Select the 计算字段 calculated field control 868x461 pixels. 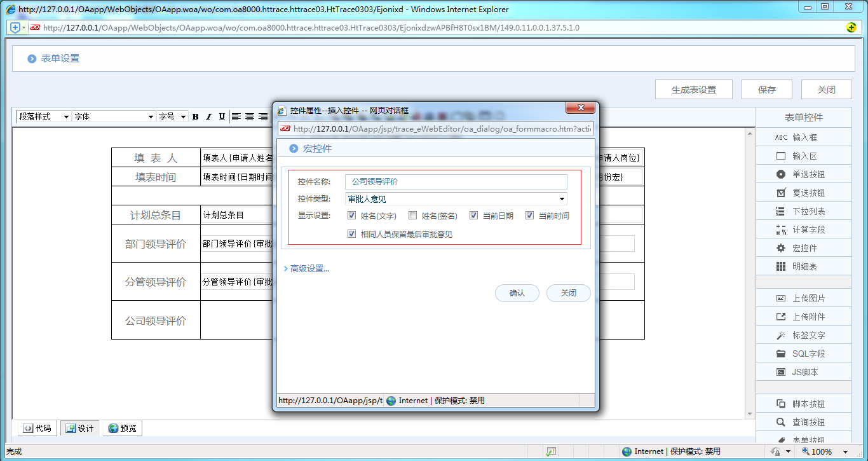tap(803, 229)
